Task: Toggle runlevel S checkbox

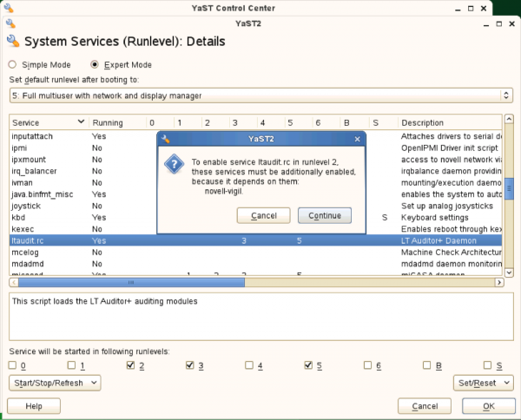Action: pyautogui.click(x=487, y=365)
